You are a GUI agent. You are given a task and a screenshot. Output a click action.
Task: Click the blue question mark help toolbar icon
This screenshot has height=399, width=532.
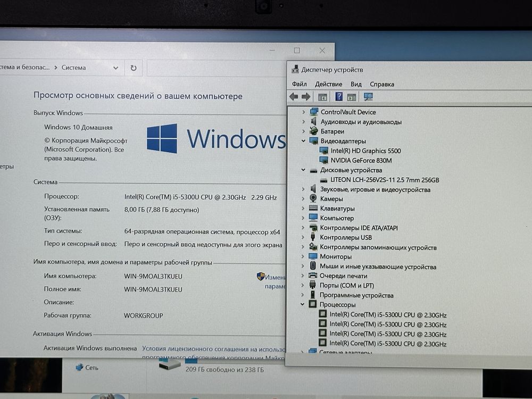tap(338, 96)
